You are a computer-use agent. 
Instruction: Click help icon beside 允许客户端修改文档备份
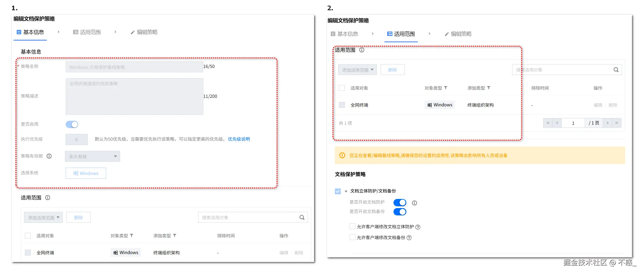click(x=409, y=238)
